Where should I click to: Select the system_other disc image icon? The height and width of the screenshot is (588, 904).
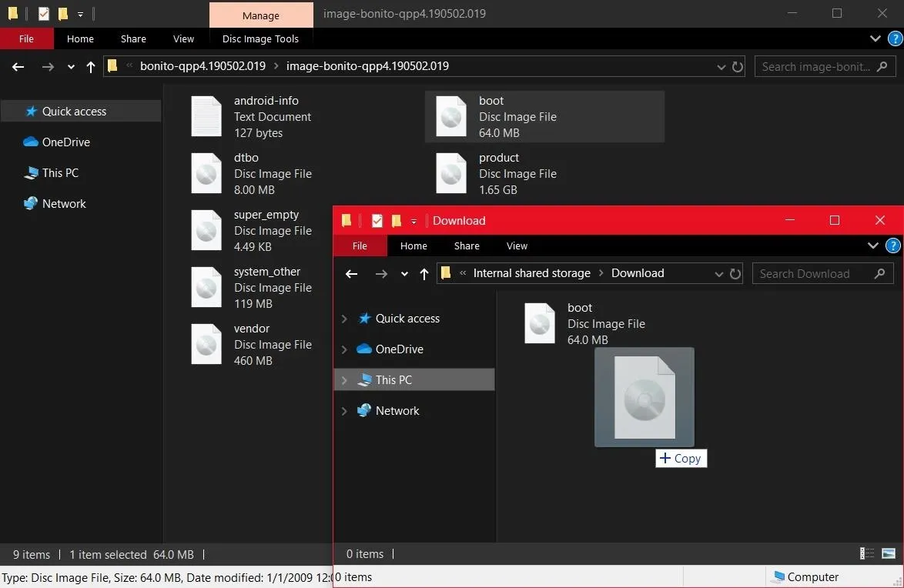(x=206, y=287)
